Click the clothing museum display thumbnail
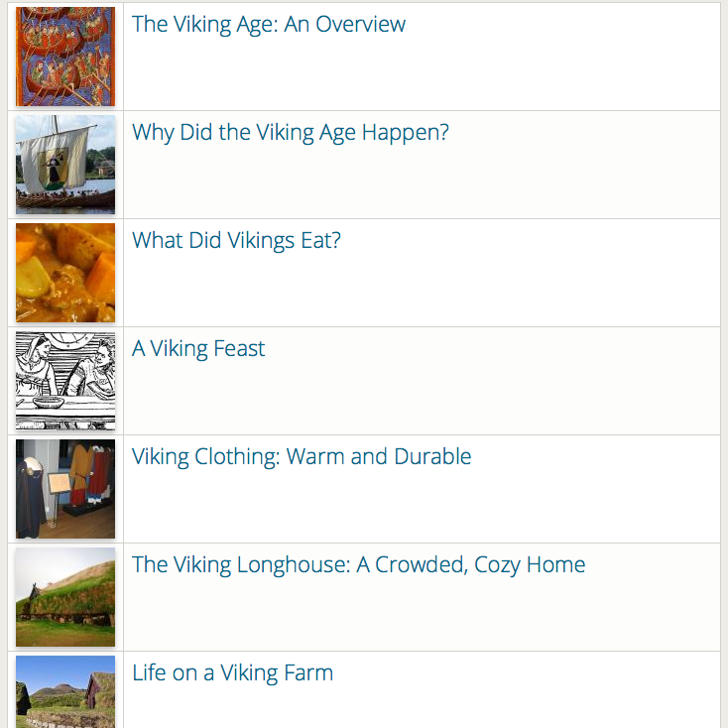This screenshot has width=728, height=728. [x=65, y=489]
